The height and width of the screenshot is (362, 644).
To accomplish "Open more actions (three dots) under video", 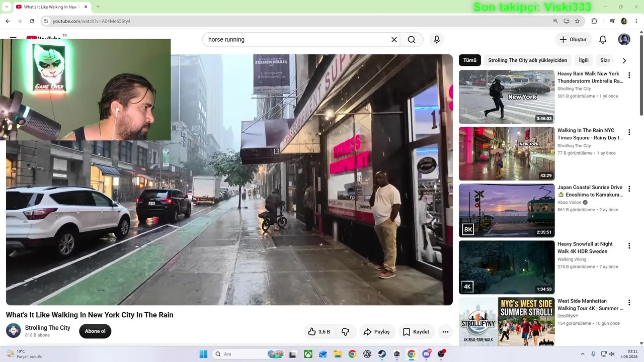I will [x=445, y=332].
